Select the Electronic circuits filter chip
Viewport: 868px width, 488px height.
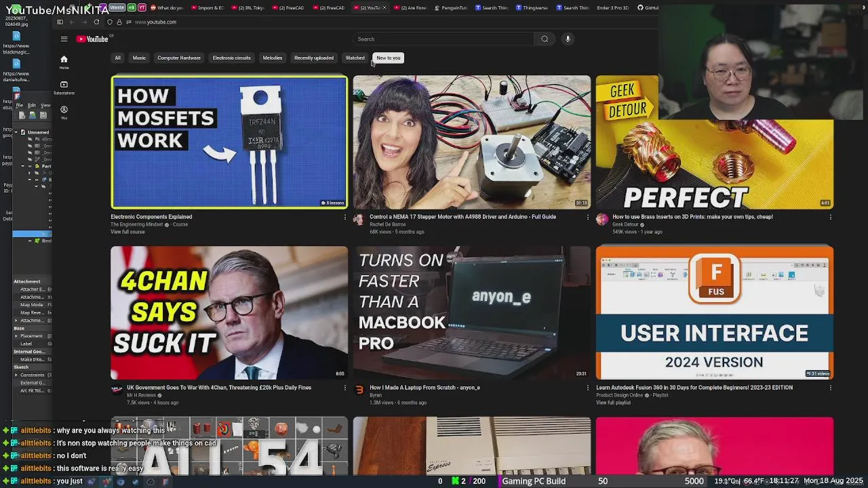pyautogui.click(x=232, y=58)
